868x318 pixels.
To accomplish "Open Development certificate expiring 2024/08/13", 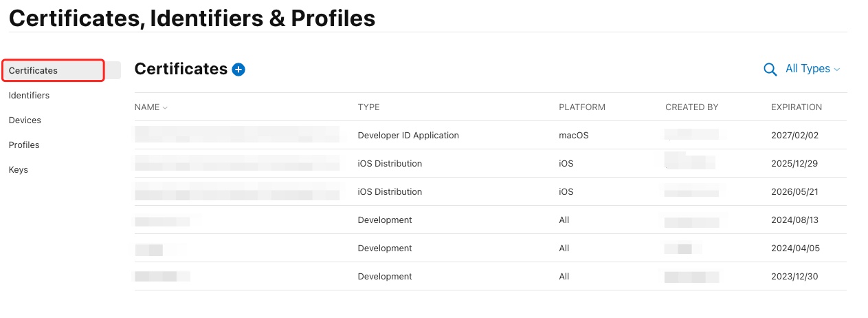I will tap(385, 220).
